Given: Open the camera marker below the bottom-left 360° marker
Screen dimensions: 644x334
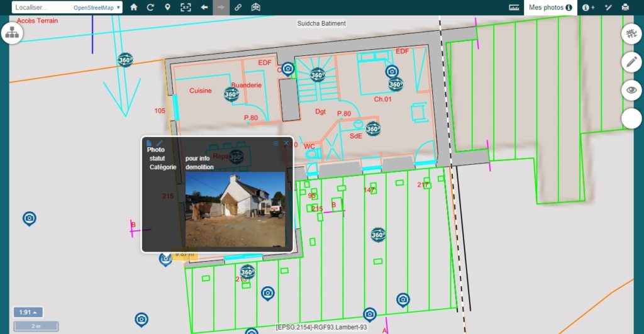Looking at the screenshot, I should pyautogui.click(x=268, y=293).
